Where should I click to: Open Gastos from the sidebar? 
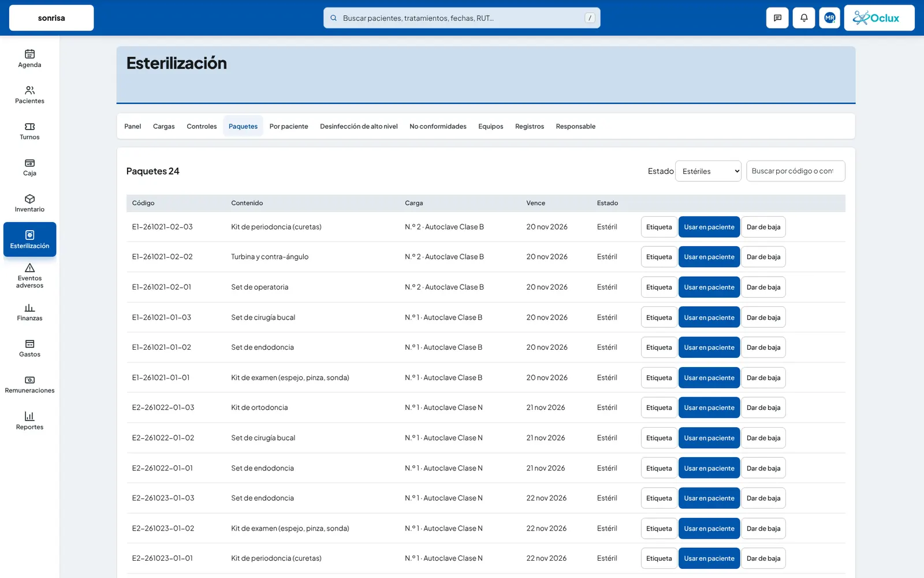click(29, 349)
